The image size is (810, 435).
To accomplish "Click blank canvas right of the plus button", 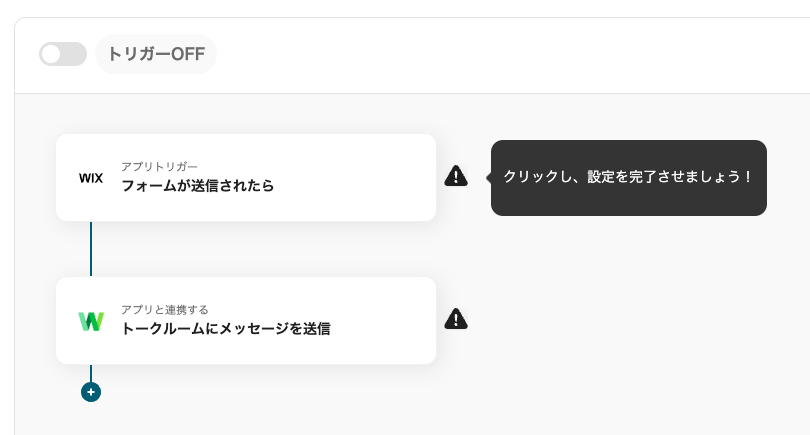I will coord(400,395).
